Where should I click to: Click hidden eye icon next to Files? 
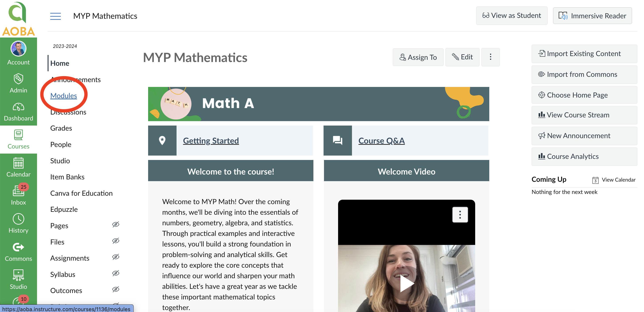pyautogui.click(x=115, y=241)
